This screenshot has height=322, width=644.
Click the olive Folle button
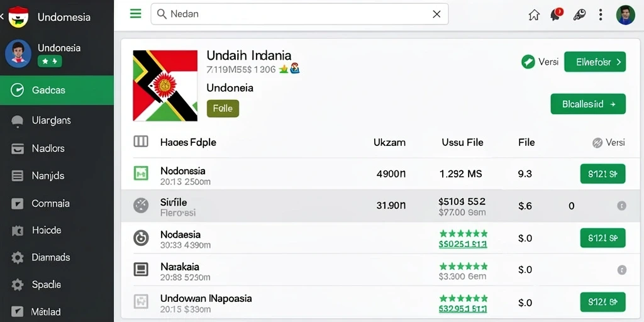point(223,108)
